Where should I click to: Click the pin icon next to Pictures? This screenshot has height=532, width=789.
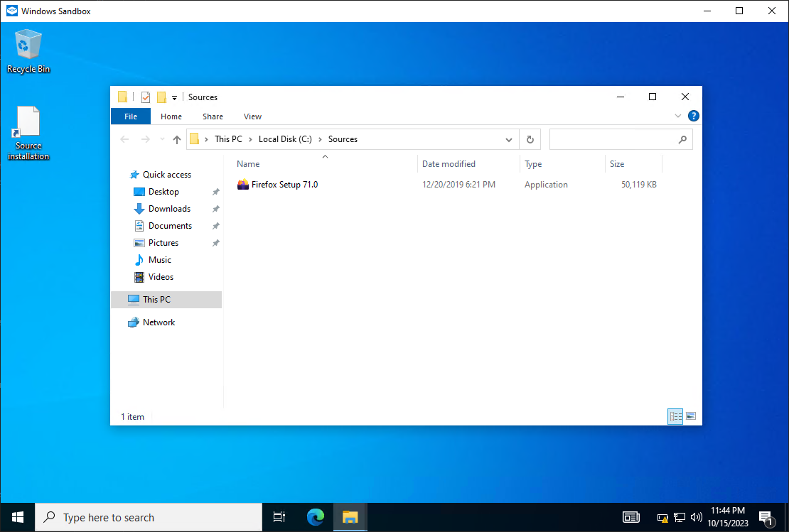[x=216, y=244]
